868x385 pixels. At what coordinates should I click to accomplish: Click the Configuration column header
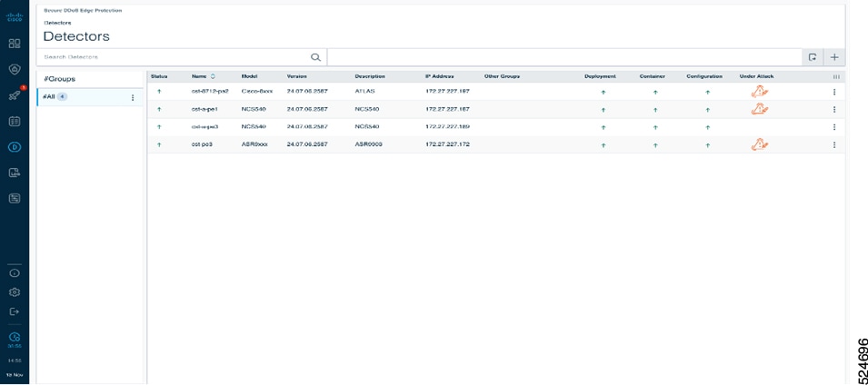(704, 76)
